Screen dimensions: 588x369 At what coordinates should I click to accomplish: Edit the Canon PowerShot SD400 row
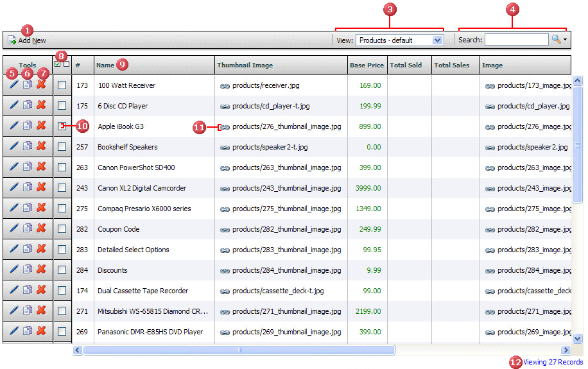pyautogui.click(x=13, y=167)
